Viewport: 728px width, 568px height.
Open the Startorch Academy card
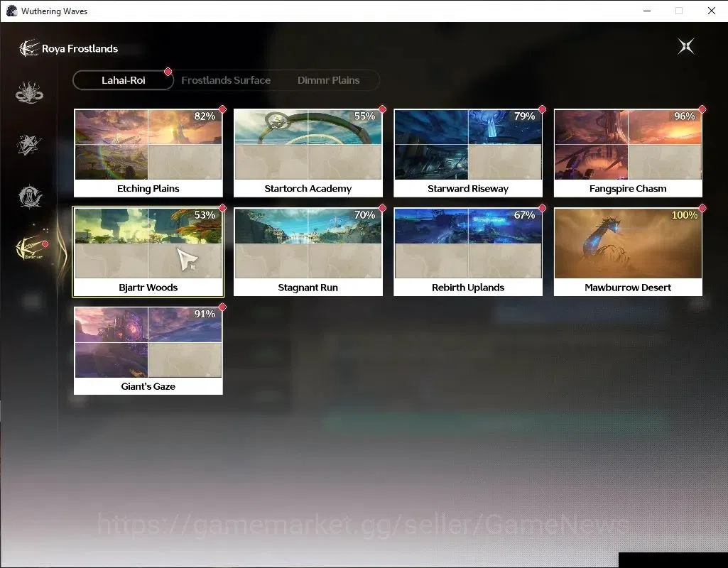pos(308,153)
